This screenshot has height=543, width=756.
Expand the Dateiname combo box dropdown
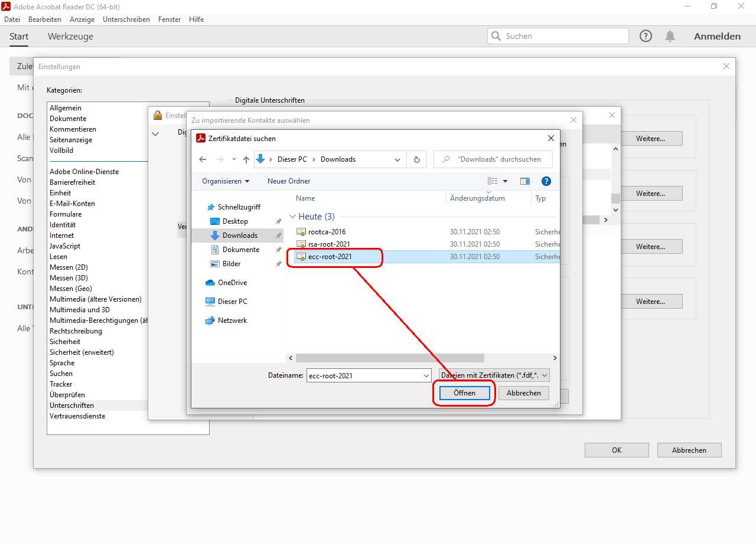pos(426,375)
